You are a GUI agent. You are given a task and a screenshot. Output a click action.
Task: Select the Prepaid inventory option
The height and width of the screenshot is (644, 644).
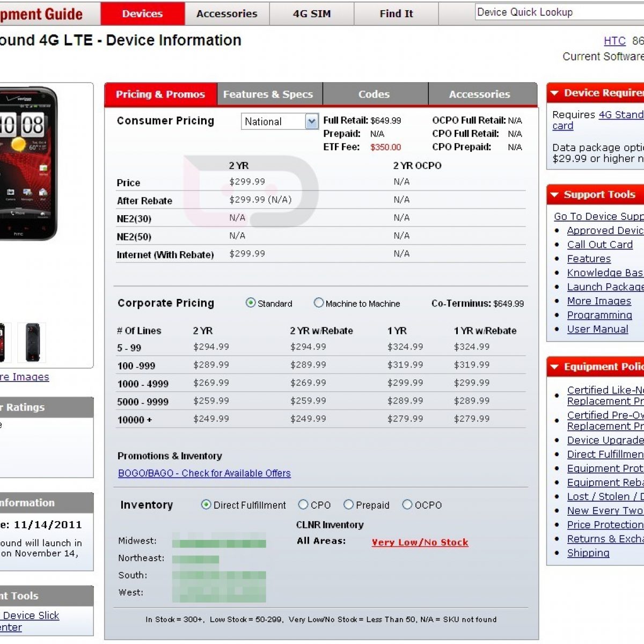349,504
